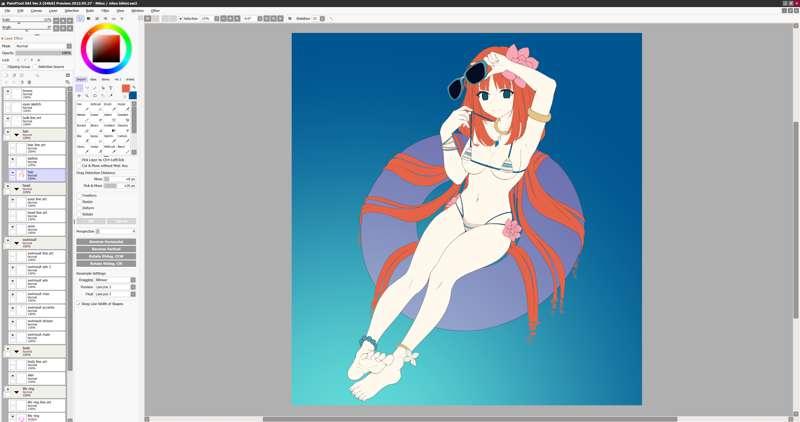Select the Text tool icon
This screenshot has width=800, height=422.
pyautogui.click(x=111, y=88)
